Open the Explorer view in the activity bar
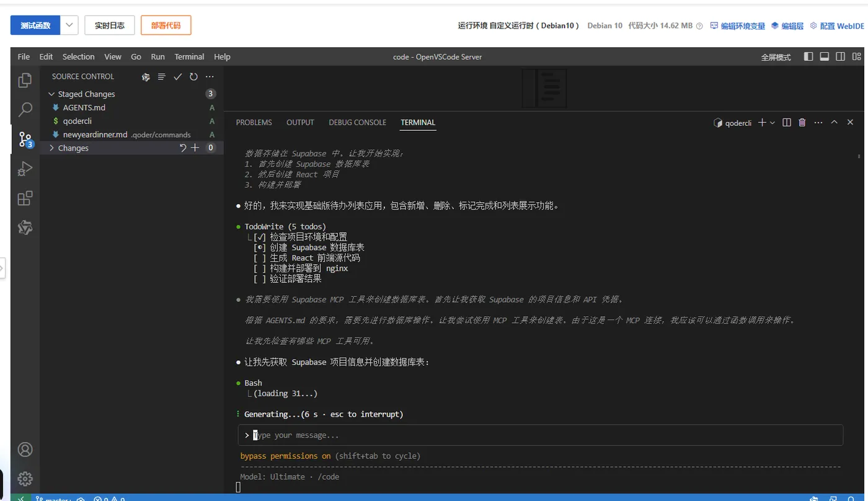 (24, 79)
